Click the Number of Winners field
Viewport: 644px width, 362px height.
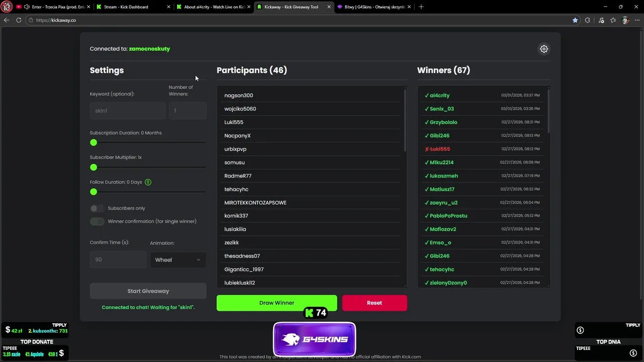tap(188, 111)
